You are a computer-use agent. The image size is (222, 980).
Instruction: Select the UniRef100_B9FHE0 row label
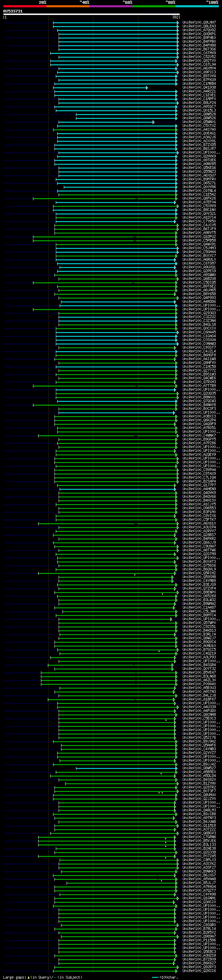[199, 38]
